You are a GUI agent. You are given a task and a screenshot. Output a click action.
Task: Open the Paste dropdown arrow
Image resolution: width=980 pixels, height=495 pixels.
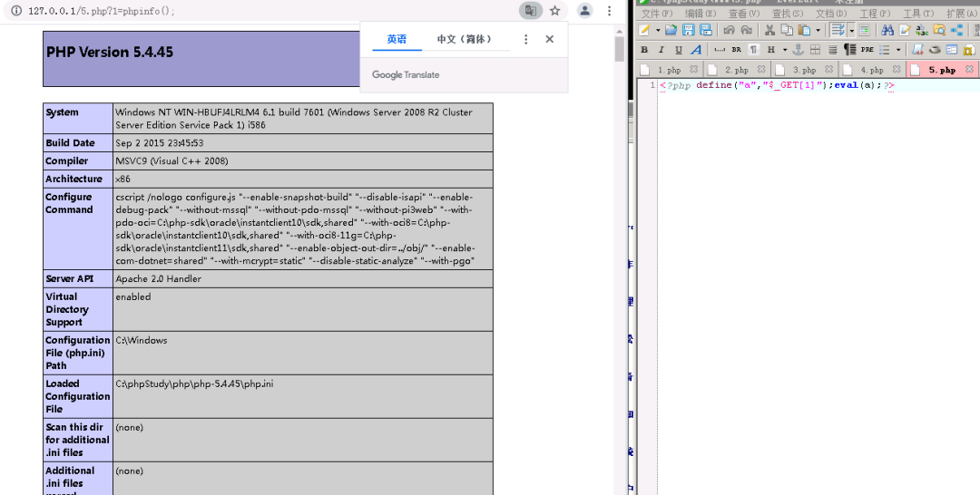(818, 30)
